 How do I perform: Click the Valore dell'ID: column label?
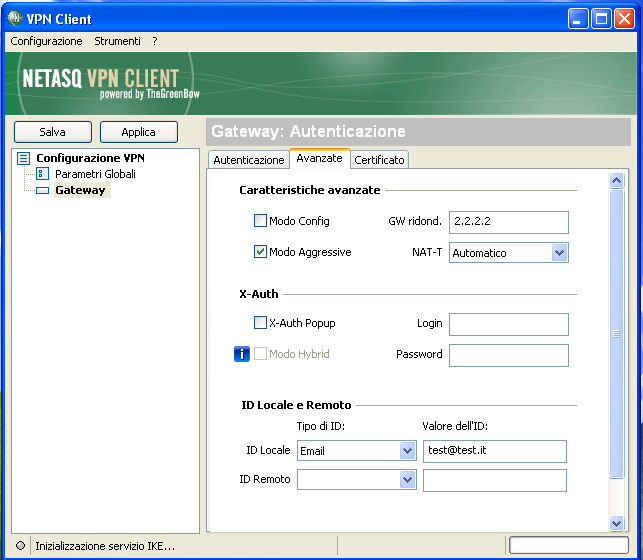(455, 426)
